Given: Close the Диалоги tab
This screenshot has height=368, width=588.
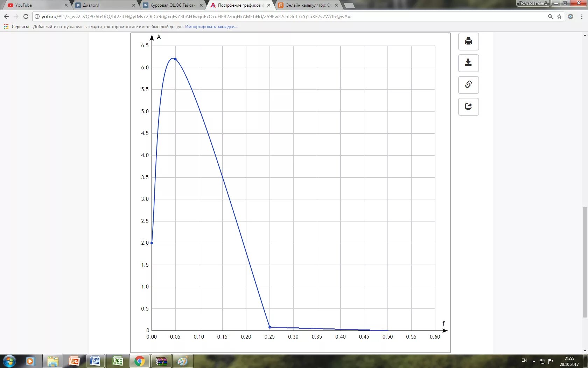Looking at the screenshot, I should click(134, 5).
